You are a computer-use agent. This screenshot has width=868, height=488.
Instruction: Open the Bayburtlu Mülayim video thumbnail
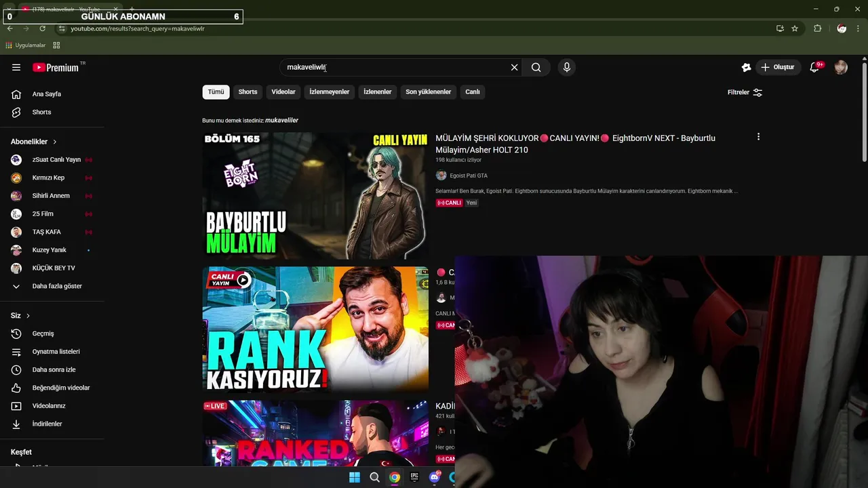(315, 196)
